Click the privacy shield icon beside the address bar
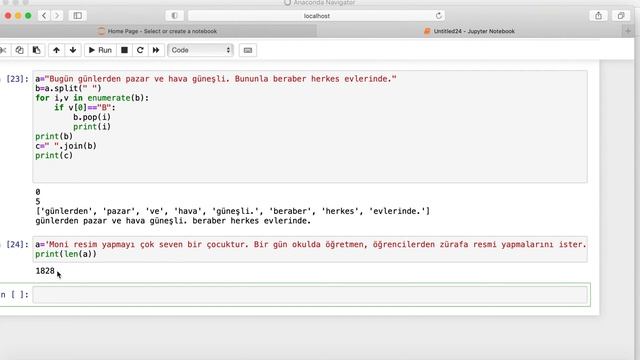This screenshot has height=360, width=640. 174,16
